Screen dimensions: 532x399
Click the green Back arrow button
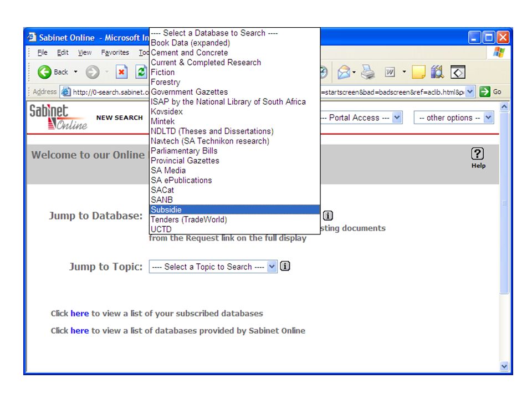point(44,72)
